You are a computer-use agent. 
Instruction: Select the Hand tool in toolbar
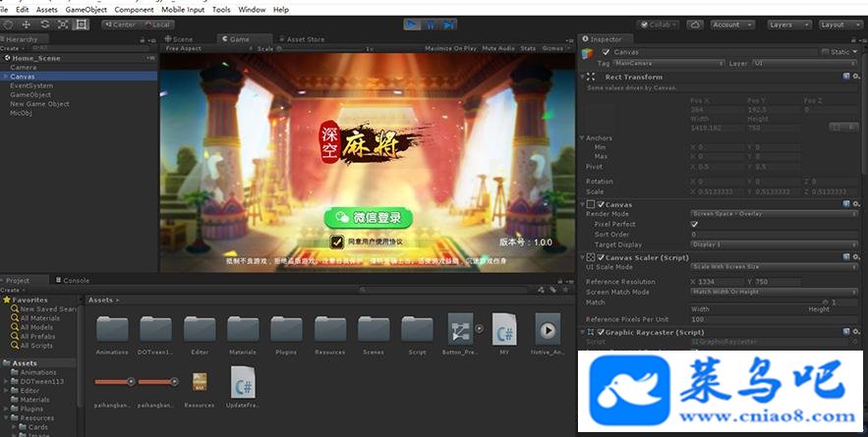click(x=8, y=25)
